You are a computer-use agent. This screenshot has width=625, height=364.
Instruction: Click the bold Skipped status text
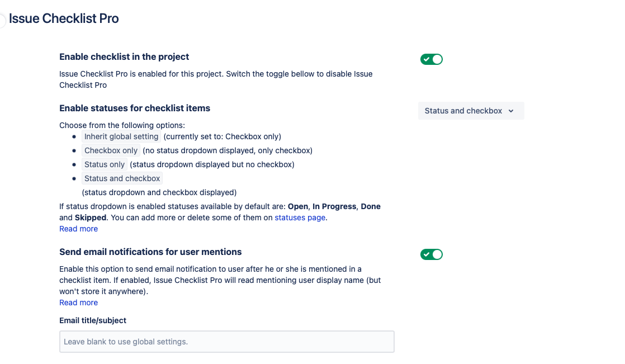[x=91, y=218]
